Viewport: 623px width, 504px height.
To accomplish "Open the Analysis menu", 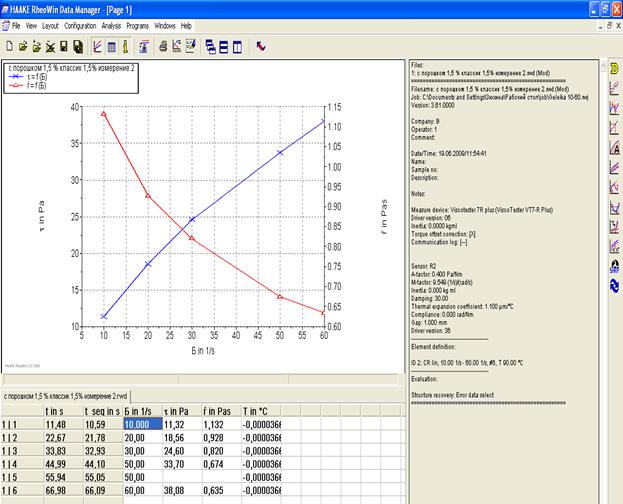I will tap(111, 26).
